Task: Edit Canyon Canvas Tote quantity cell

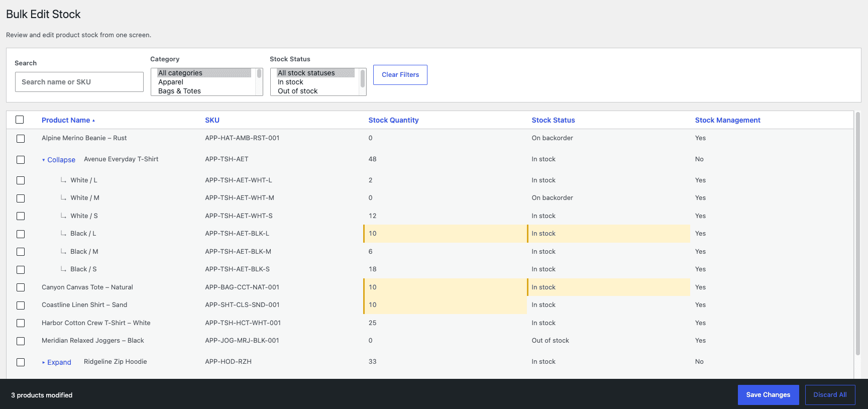Action: click(445, 287)
